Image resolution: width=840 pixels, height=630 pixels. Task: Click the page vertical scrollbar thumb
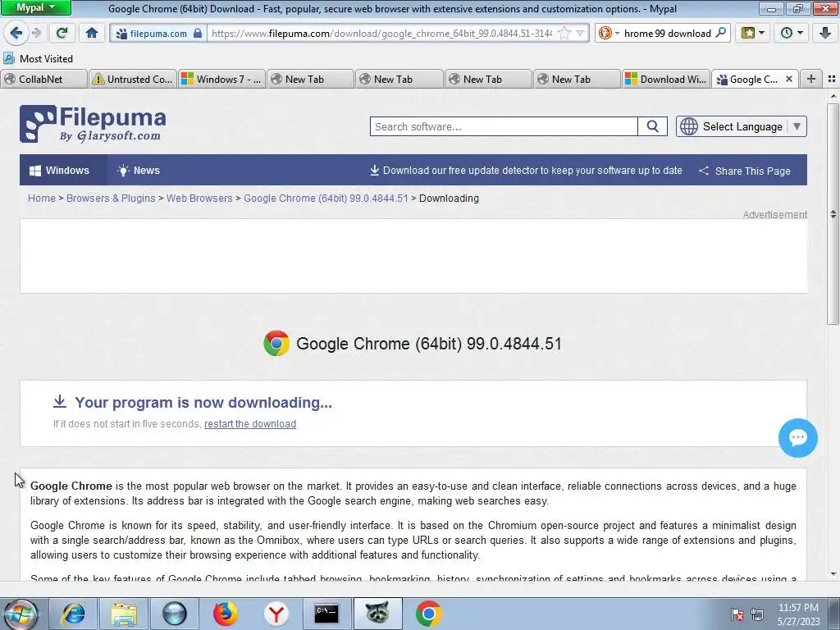coord(833,214)
